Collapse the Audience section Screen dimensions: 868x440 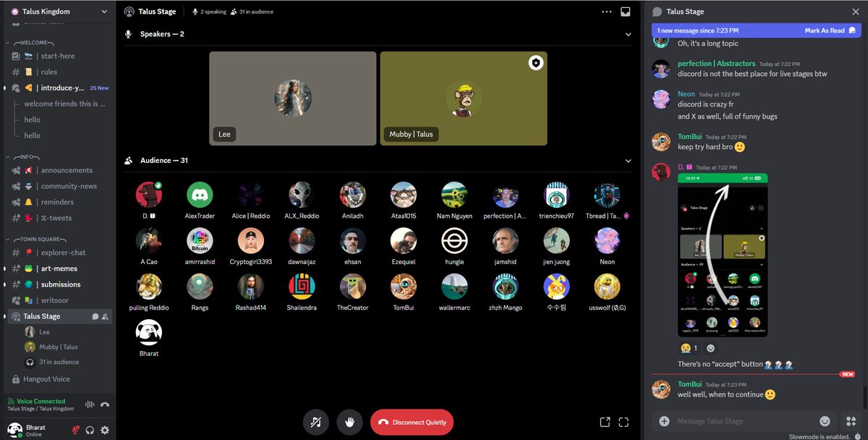[628, 161]
